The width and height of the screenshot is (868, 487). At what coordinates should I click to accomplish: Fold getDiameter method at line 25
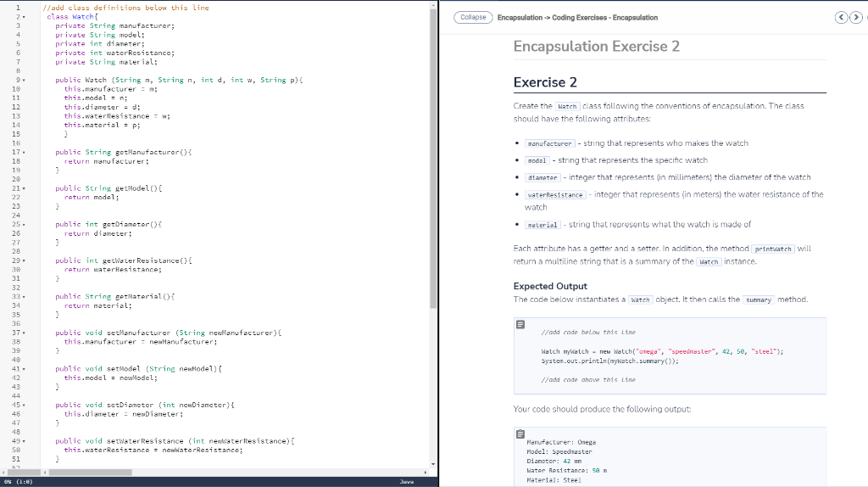pyautogui.click(x=24, y=224)
